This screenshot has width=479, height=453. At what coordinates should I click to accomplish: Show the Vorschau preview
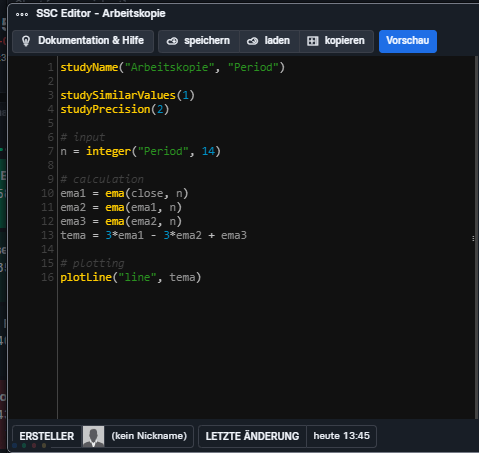pyautogui.click(x=408, y=41)
